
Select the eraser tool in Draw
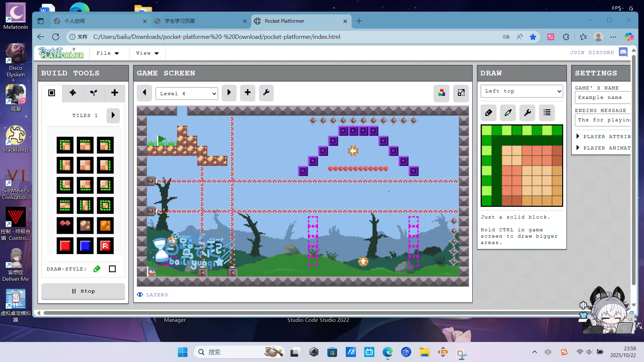click(x=488, y=113)
